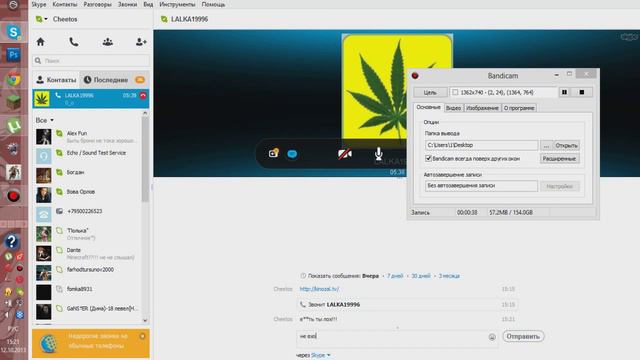Screen dimensions: 640x360
Task: Click red Bandicam icon in taskbar
Action: tap(13, 196)
